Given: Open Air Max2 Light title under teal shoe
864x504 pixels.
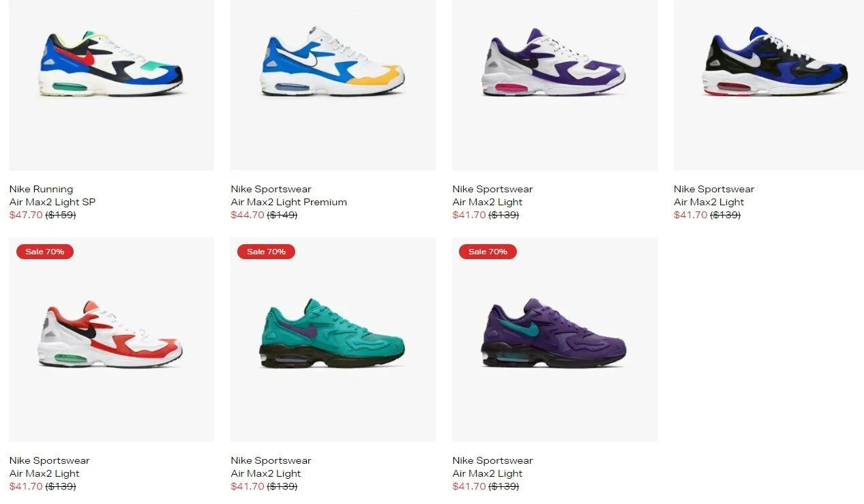Looking at the screenshot, I should [x=266, y=473].
